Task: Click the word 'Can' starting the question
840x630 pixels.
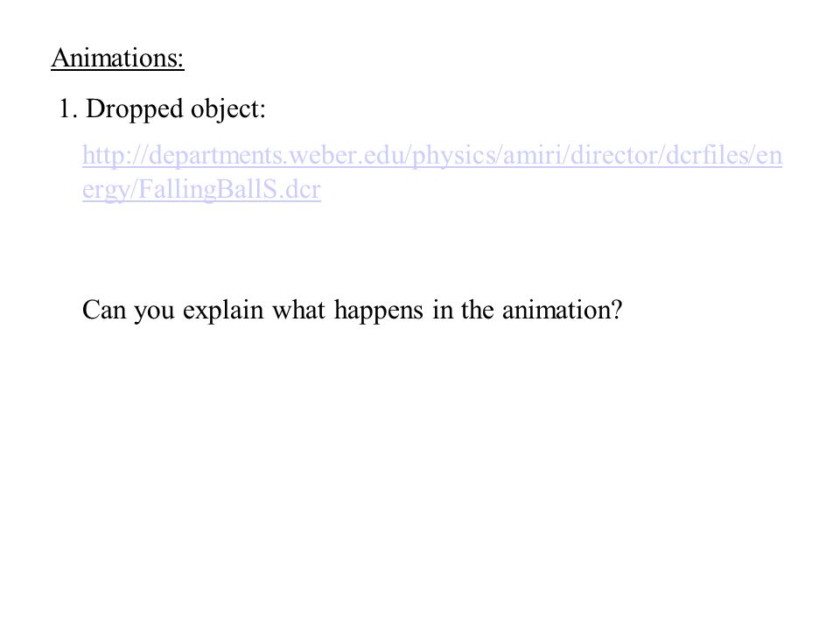Action: [103, 310]
